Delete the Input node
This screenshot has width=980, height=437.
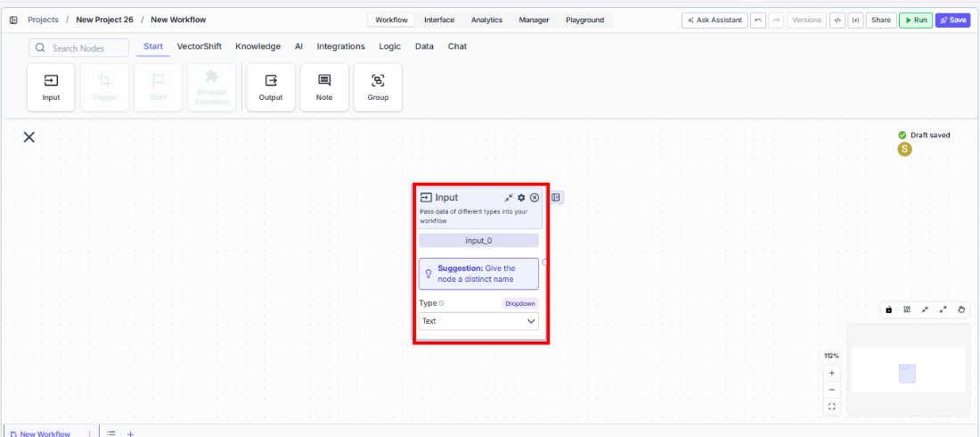coord(535,197)
